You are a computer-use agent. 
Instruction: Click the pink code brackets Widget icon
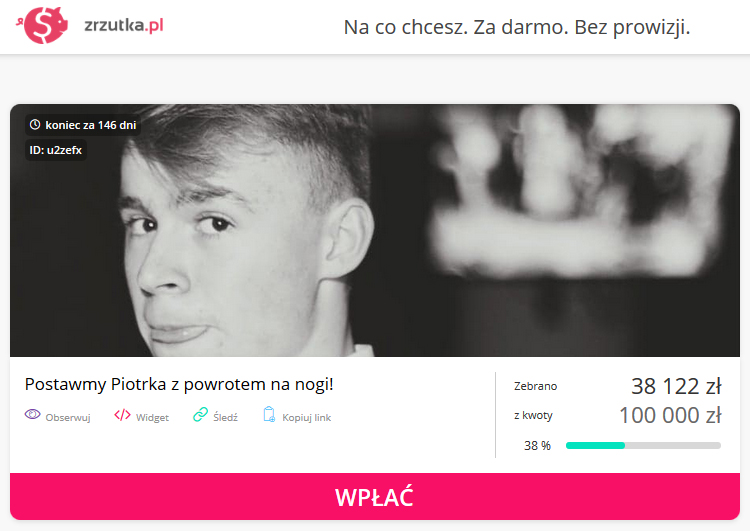[x=122, y=415]
